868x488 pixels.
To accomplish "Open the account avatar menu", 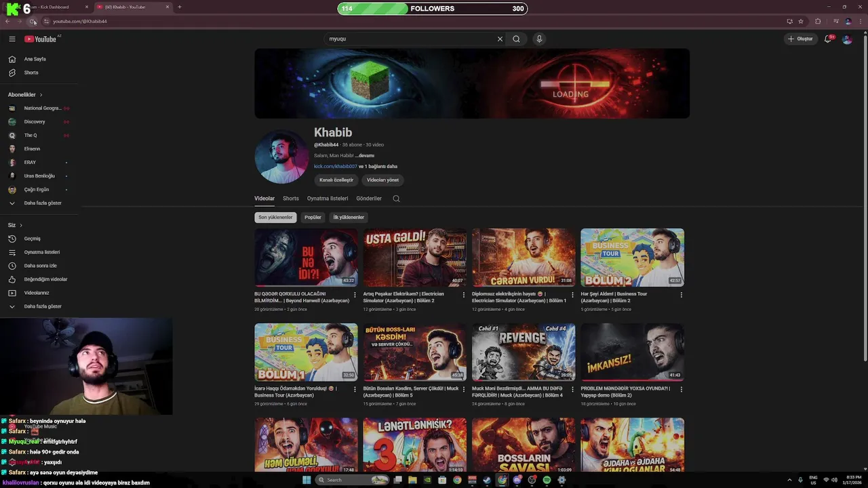I will (847, 39).
